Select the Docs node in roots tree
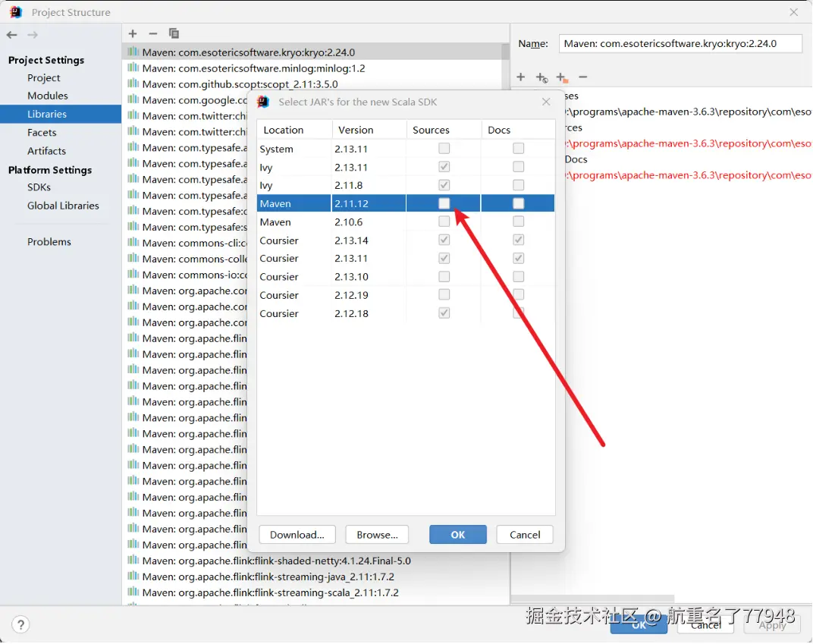Viewport: 813px width, 644px height. click(x=576, y=160)
